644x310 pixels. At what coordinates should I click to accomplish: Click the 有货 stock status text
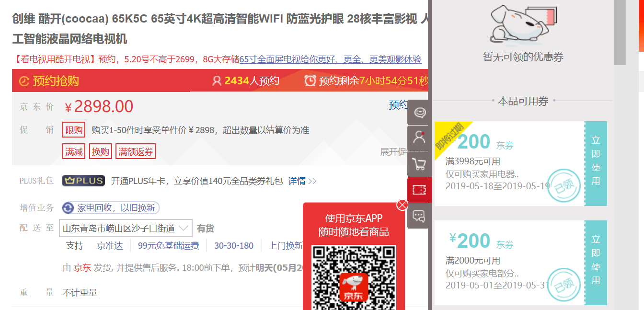pos(206,229)
